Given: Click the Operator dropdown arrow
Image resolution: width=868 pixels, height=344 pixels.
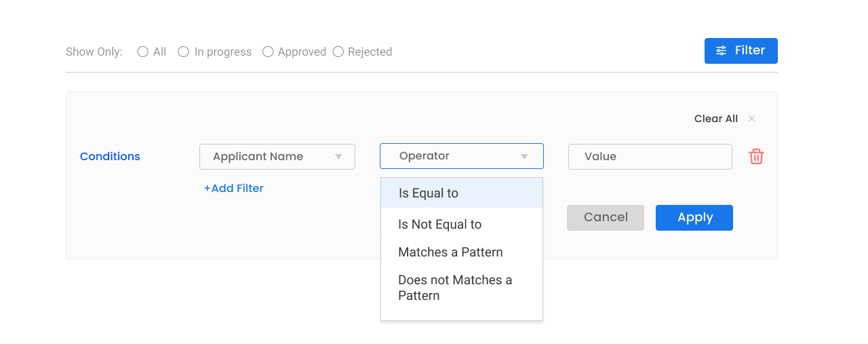Looking at the screenshot, I should click(524, 157).
